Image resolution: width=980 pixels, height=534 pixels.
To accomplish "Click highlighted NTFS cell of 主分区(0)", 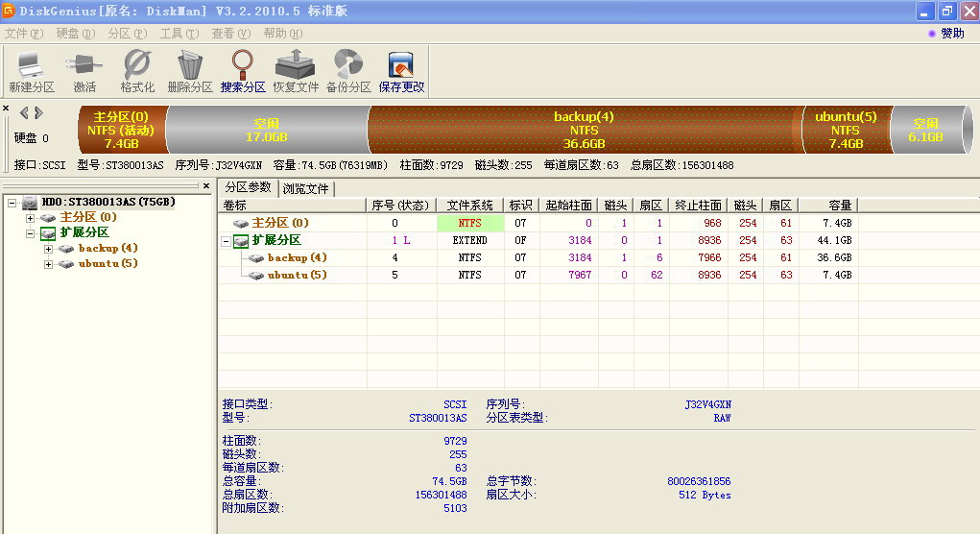I will (x=470, y=223).
